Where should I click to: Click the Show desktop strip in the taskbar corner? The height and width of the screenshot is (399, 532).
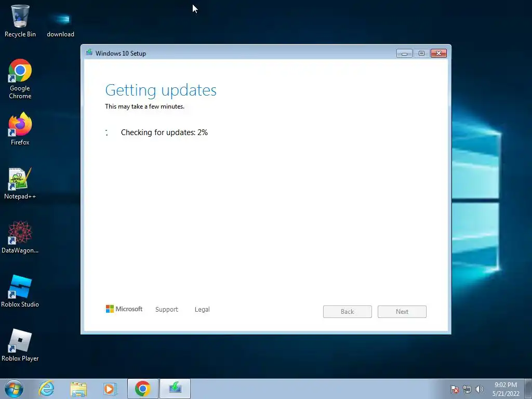click(528, 389)
